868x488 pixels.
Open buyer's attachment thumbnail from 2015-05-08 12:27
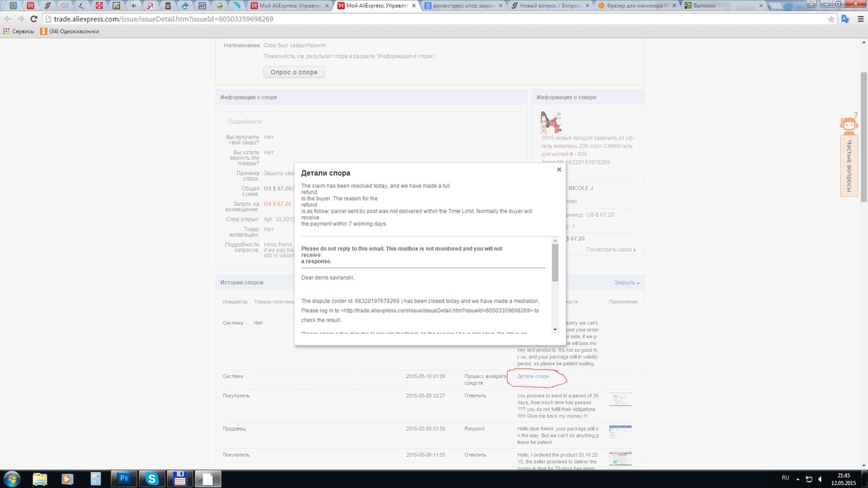(620, 399)
